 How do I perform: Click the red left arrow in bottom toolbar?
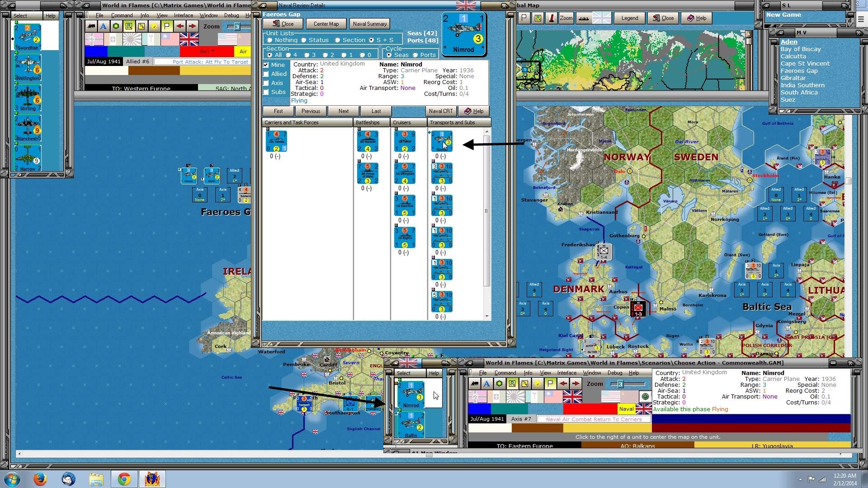click(563, 384)
